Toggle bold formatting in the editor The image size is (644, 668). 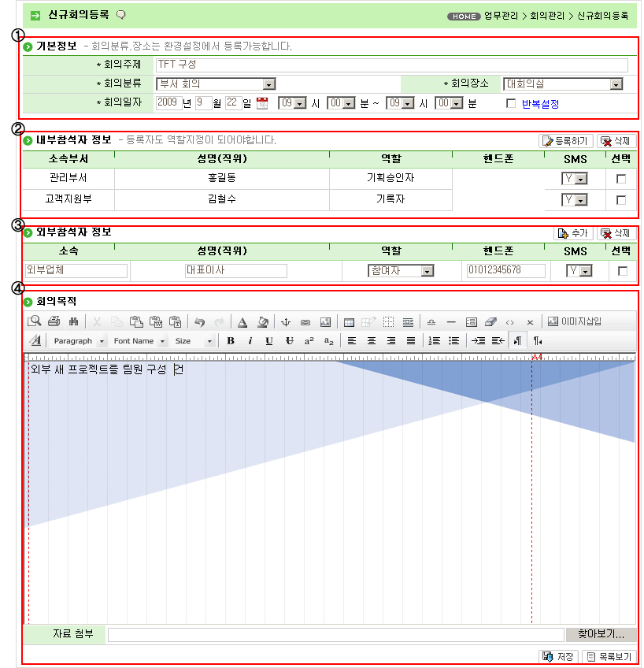(231, 341)
